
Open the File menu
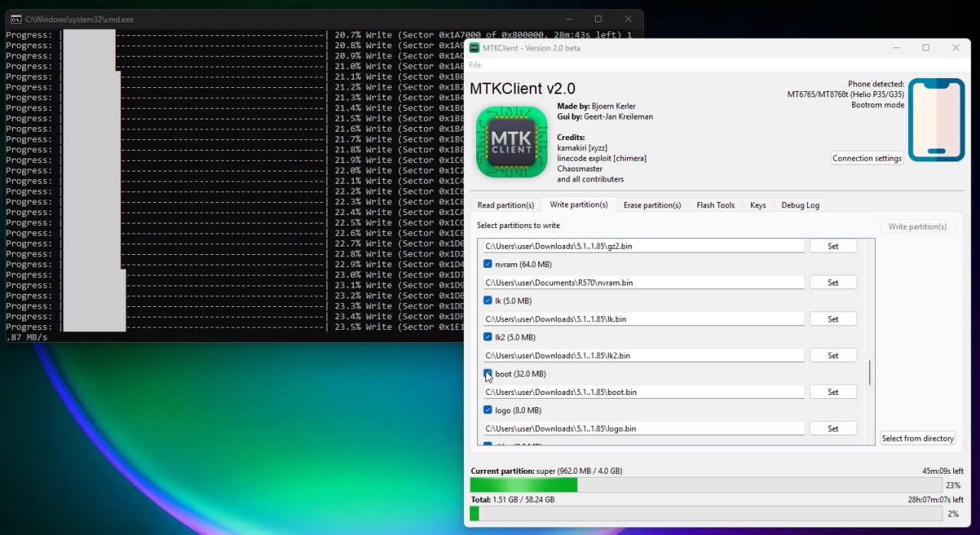[x=475, y=66]
